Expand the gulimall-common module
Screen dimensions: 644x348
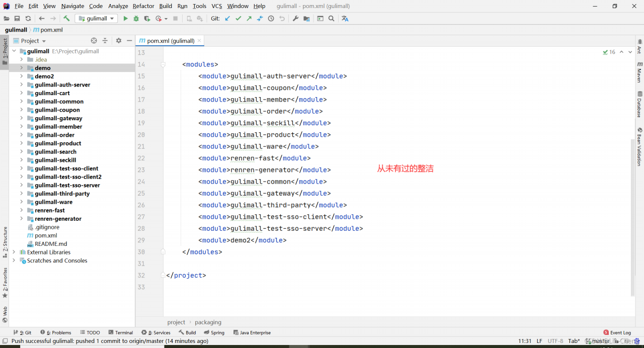tap(22, 102)
